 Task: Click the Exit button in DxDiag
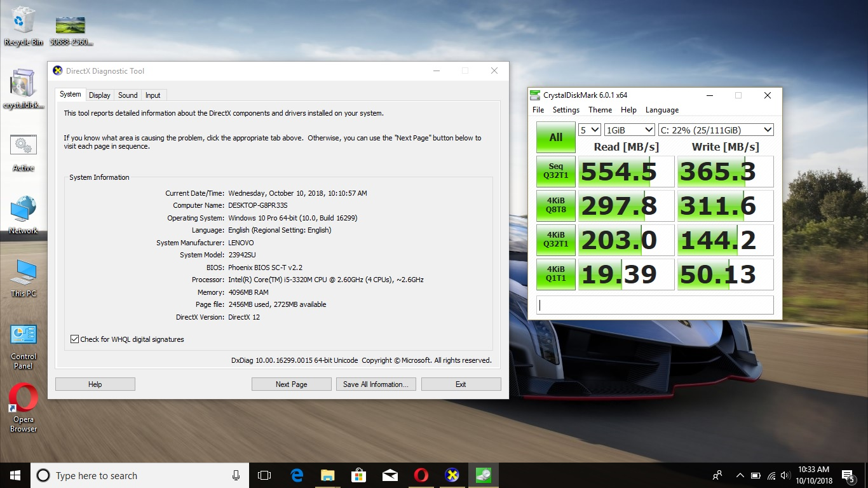click(x=461, y=384)
